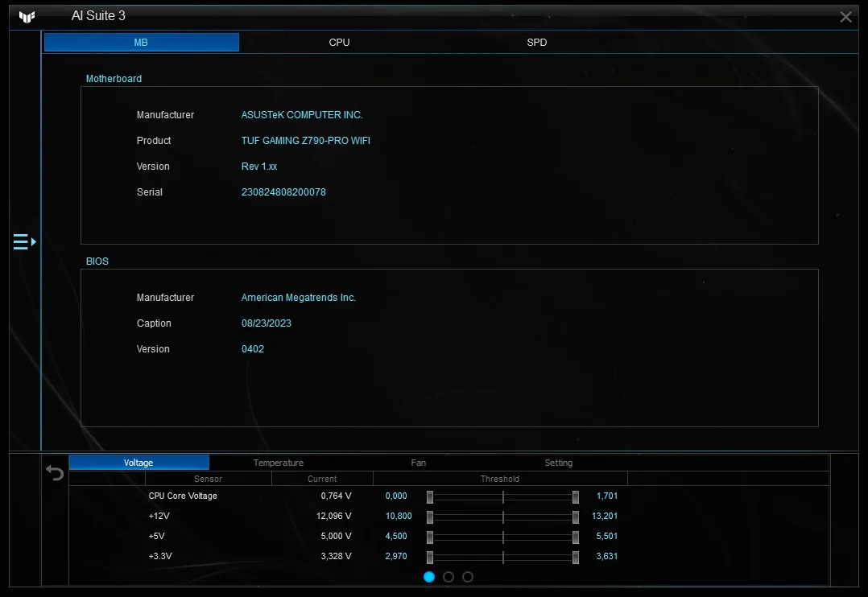Image resolution: width=868 pixels, height=597 pixels.
Task: Click the 5,501 maximum threshold value
Action: pyautogui.click(x=607, y=536)
